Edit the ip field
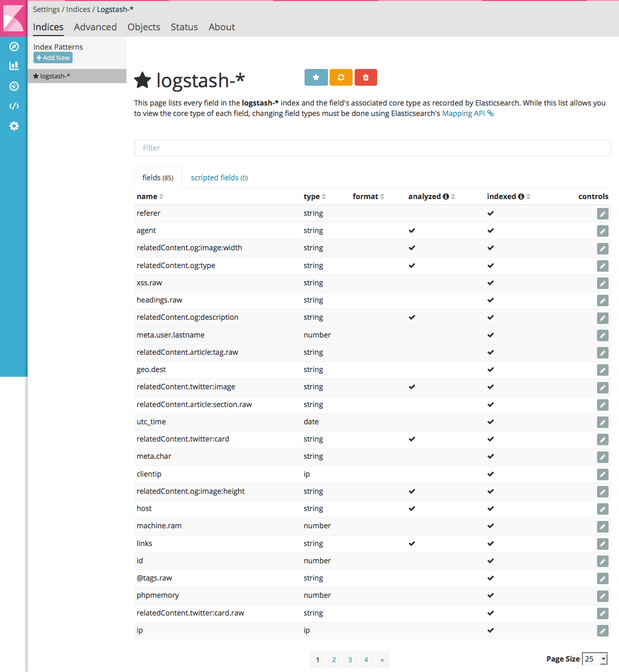 603,631
